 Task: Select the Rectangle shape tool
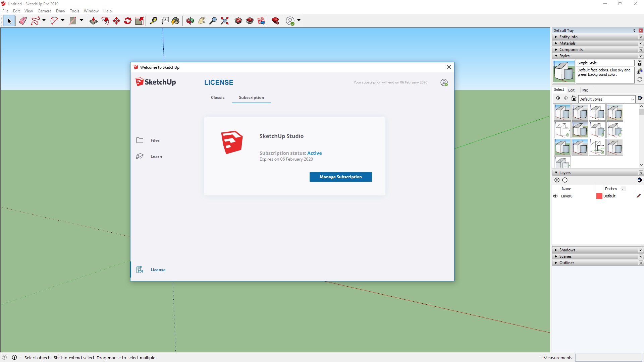72,21
